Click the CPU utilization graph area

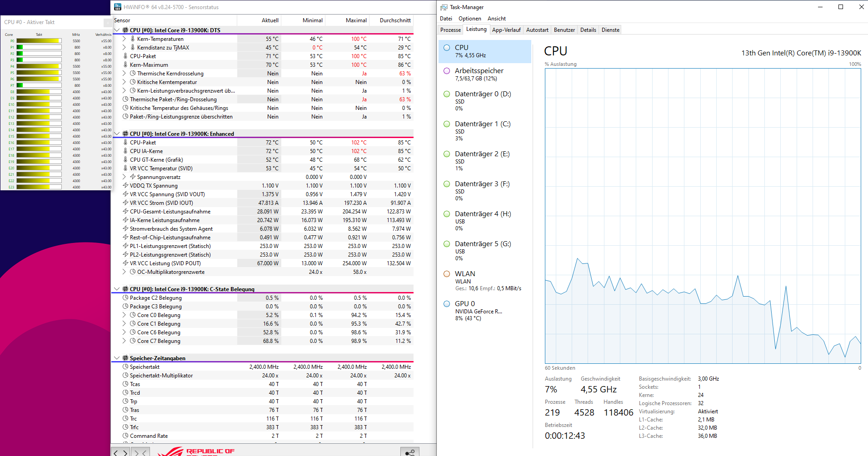tap(703, 216)
